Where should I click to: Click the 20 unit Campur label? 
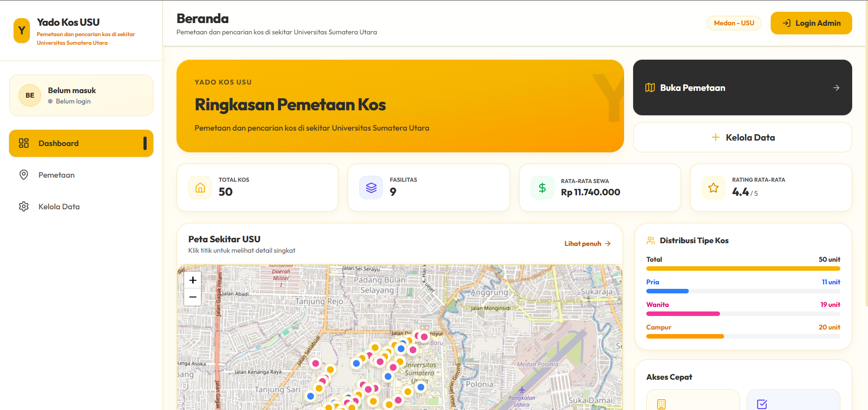829,327
